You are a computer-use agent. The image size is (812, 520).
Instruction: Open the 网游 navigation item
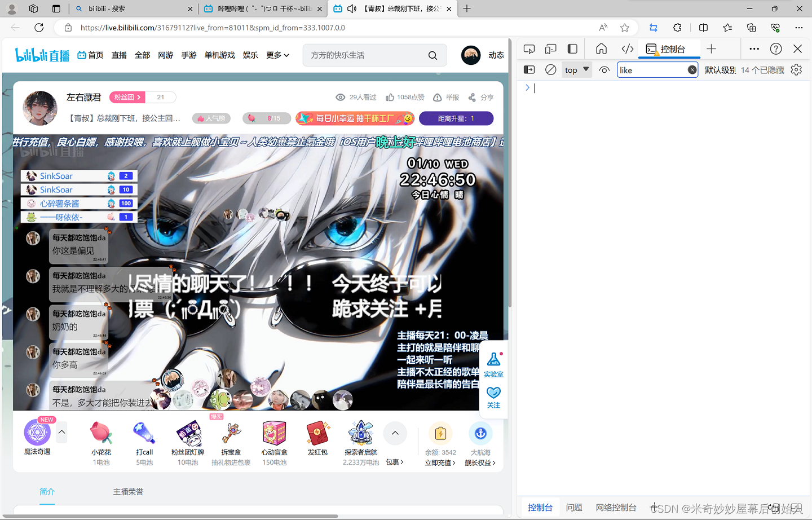(166, 55)
